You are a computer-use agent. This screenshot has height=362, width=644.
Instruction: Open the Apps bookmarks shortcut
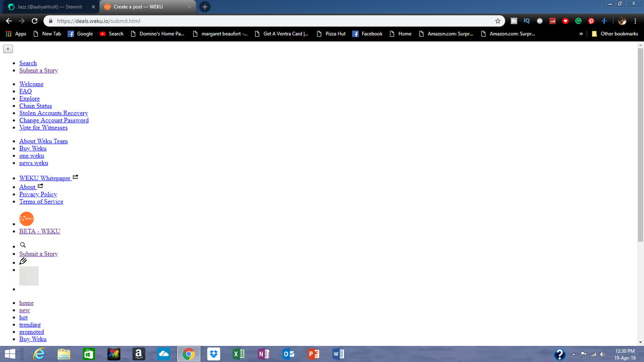click(x=16, y=34)
